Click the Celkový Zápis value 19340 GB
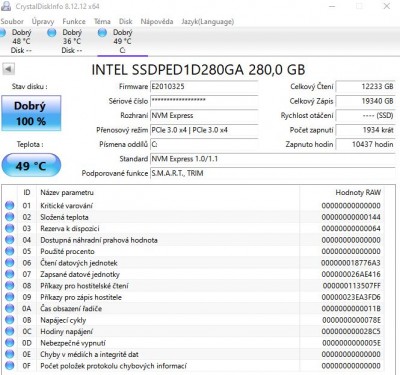This screenshot has width=400, height=375. (365, 101)
